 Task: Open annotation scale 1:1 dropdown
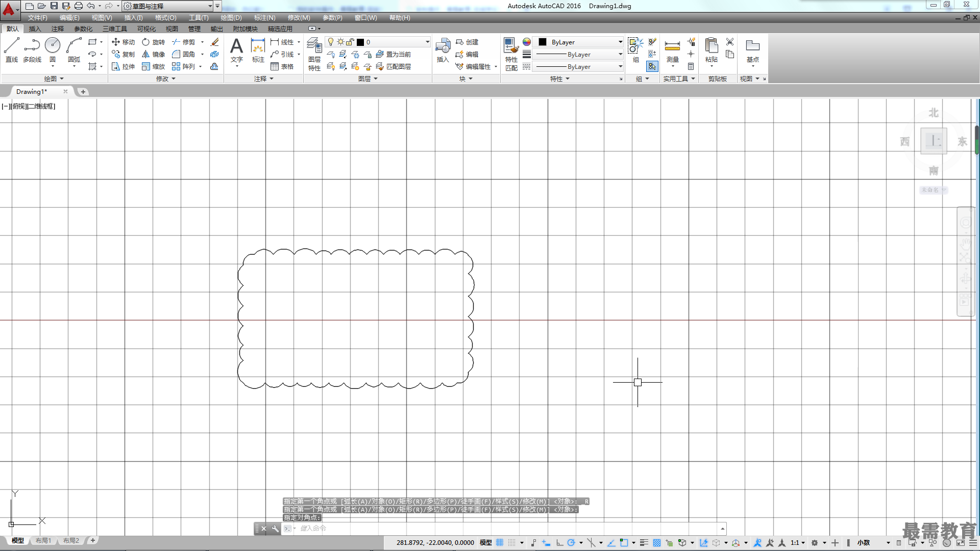(x=798, y=543)
